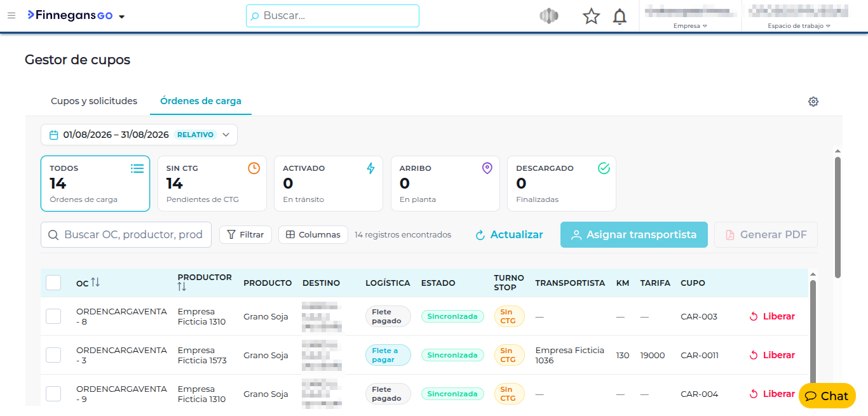The image size is (868, 416).
Task: Click the clock icon on SIN CTG card
Action: (254, 168)
